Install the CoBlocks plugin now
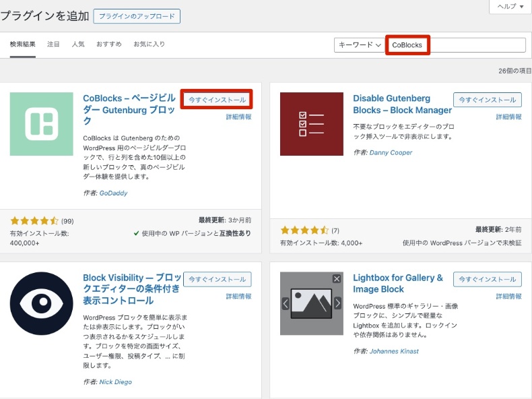The image size is (532, 399). pyautogui.click(x=217, y=100)
